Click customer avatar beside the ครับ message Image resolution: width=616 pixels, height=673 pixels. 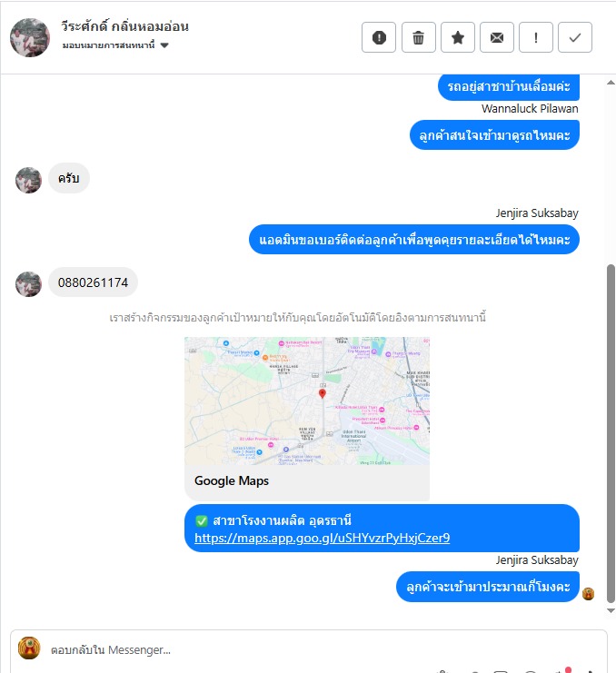point(28,180)
